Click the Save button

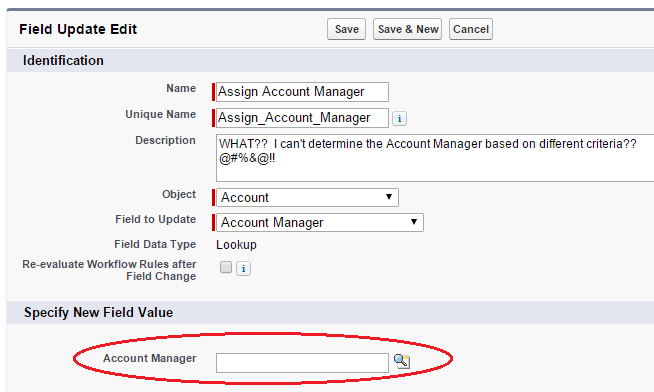[x=346, y=29]
